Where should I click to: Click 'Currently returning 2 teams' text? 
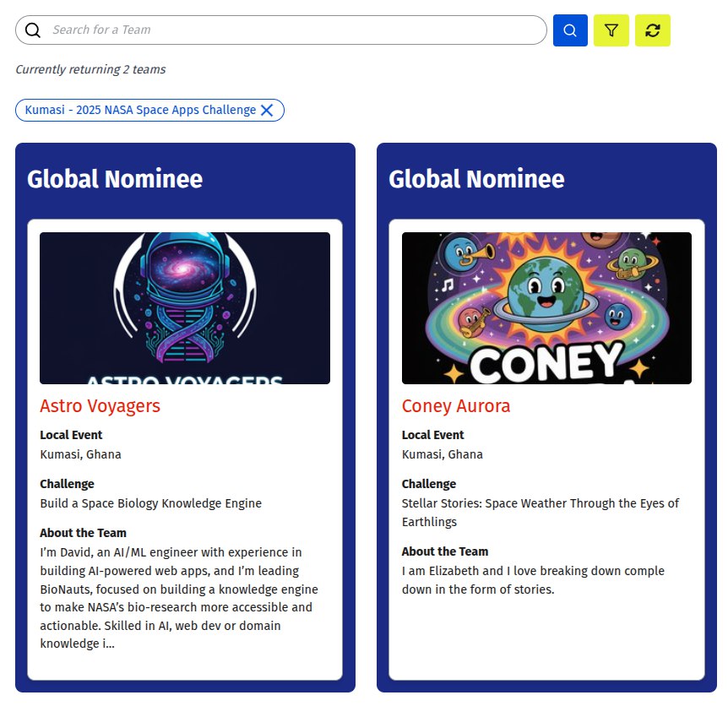click(90, 69)
